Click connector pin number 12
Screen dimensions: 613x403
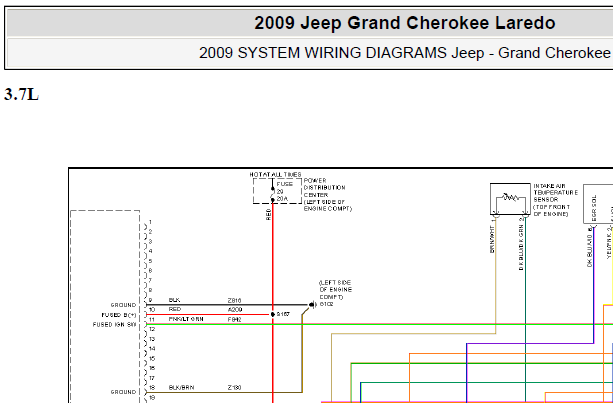[152, 329]
